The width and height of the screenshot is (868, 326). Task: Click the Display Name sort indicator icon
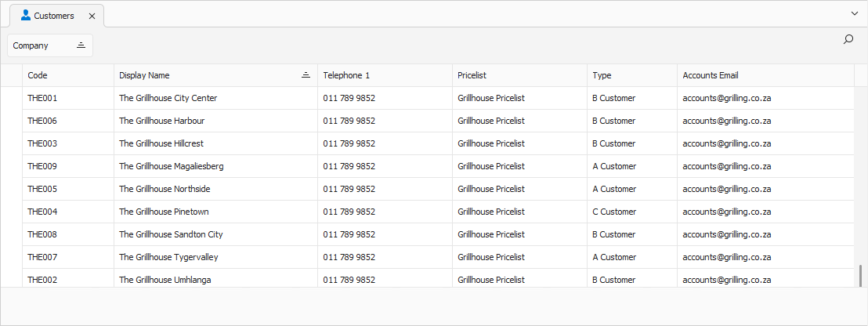coord(306,75)
